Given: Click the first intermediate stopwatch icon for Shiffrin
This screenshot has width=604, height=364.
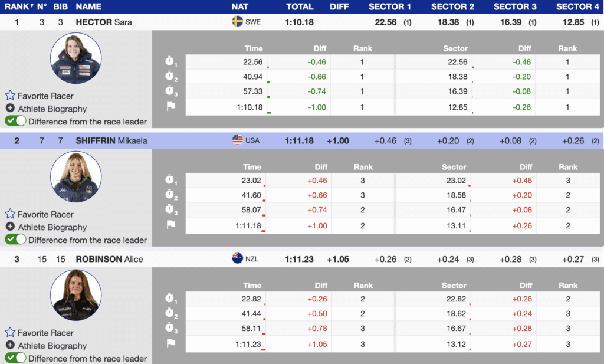Looking at the screenshot, I should pyautogui.click(x=171, y=180).
